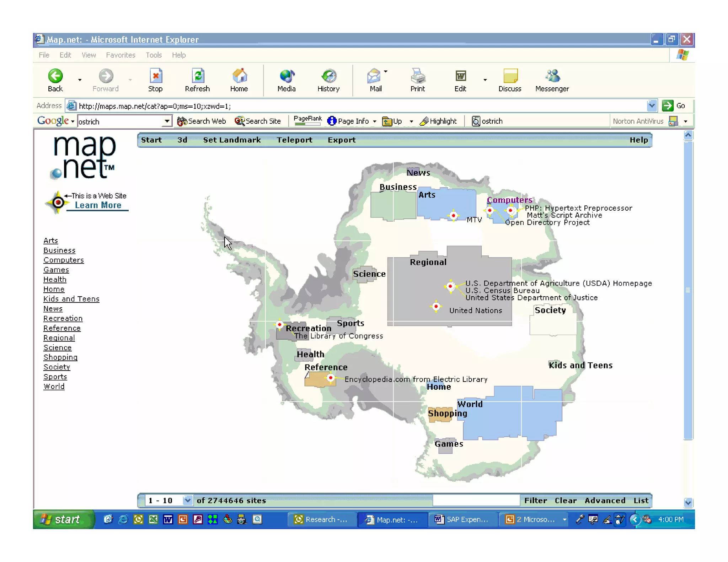
Task: Open the Favorites menu
Action: click(121, 55)
